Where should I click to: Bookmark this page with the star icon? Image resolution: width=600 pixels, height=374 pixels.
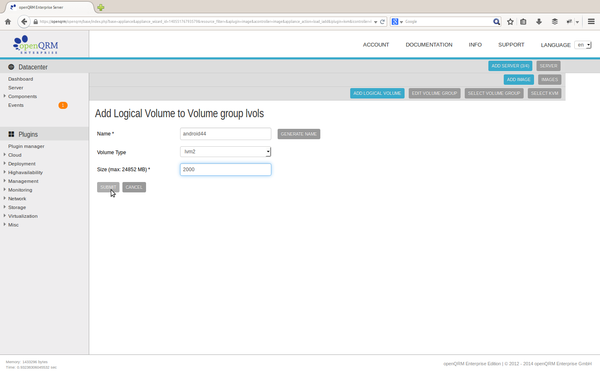pyautogui.click(x=510, y=22)
